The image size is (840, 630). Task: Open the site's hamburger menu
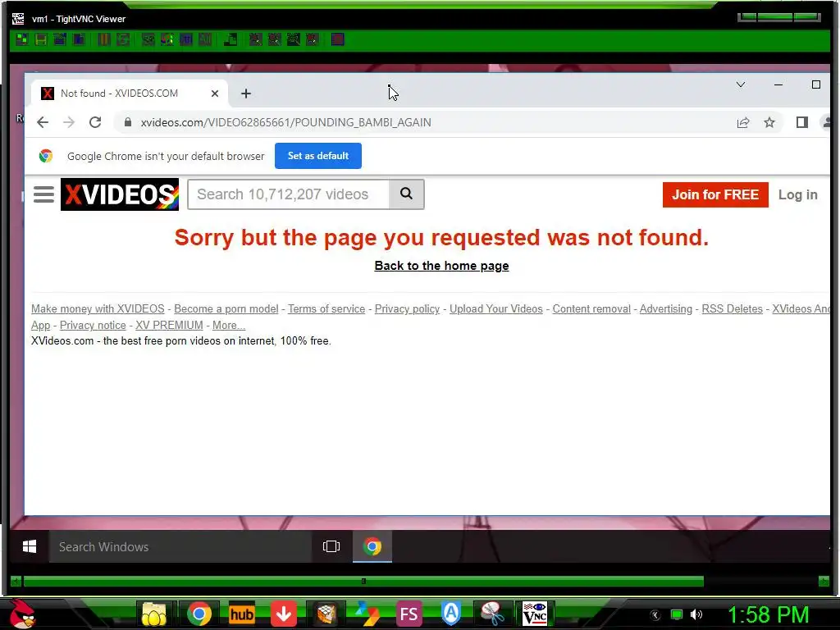[44, 194]
